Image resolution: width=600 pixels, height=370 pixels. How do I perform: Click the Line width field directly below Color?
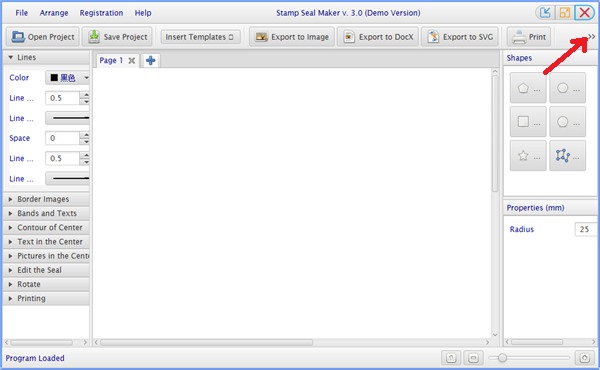click(x=63, y=98)
